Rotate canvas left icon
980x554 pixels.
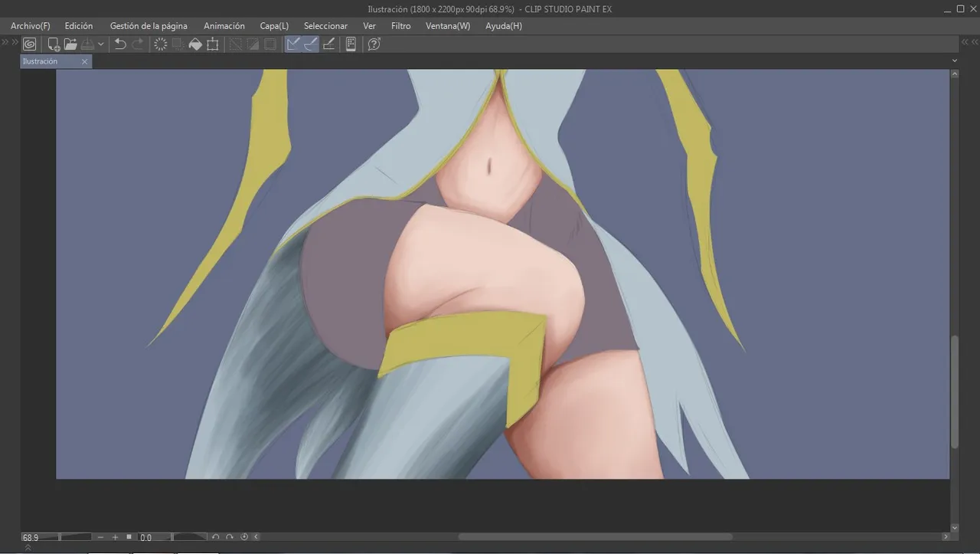click(216, 537)
